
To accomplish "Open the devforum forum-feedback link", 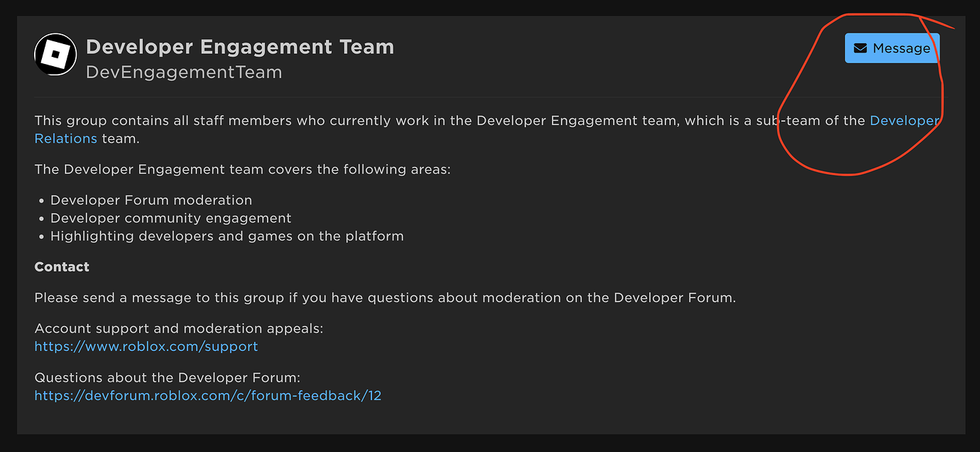I will coord(208,396).
